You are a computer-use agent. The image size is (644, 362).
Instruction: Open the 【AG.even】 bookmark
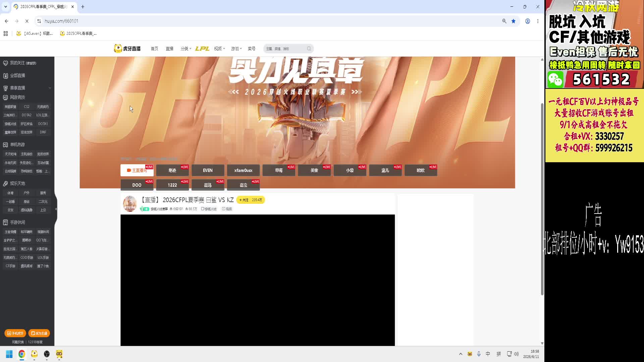tap(35, 34)
